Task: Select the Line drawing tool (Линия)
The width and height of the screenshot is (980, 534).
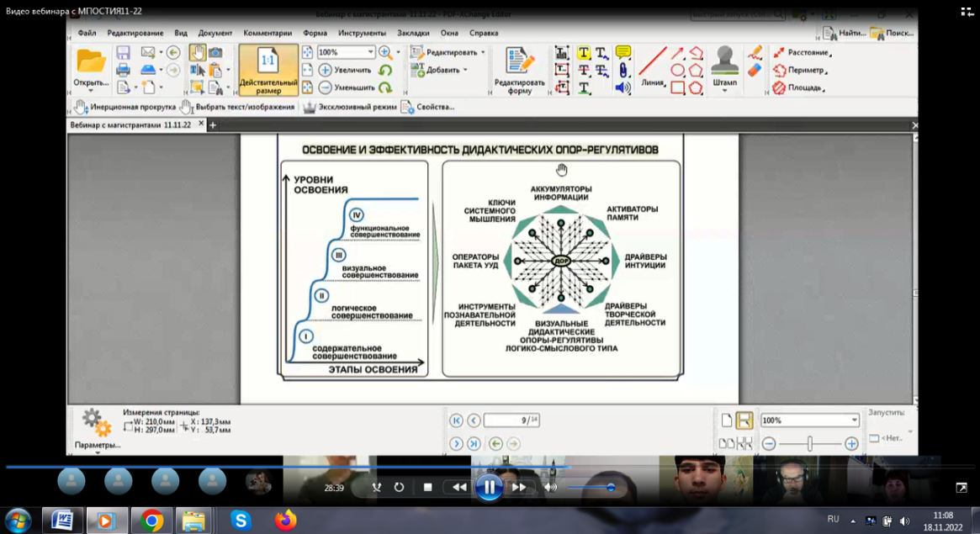Action: (652, 61)
